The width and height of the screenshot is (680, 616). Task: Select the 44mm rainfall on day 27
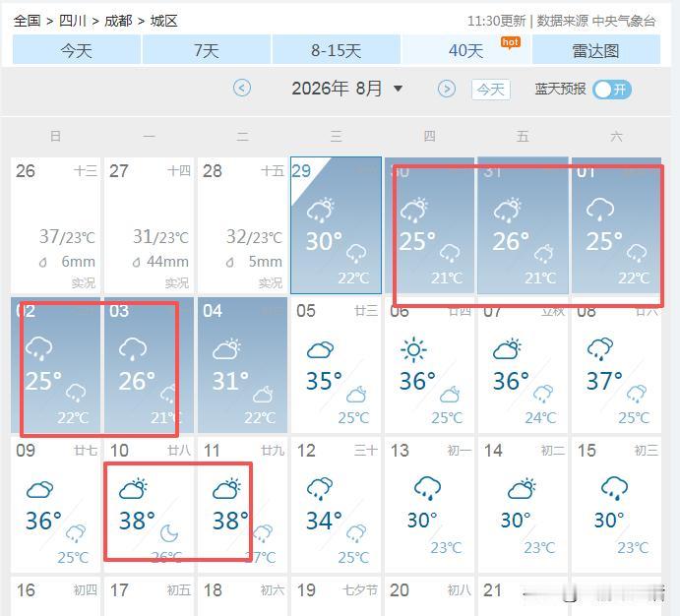167,262
